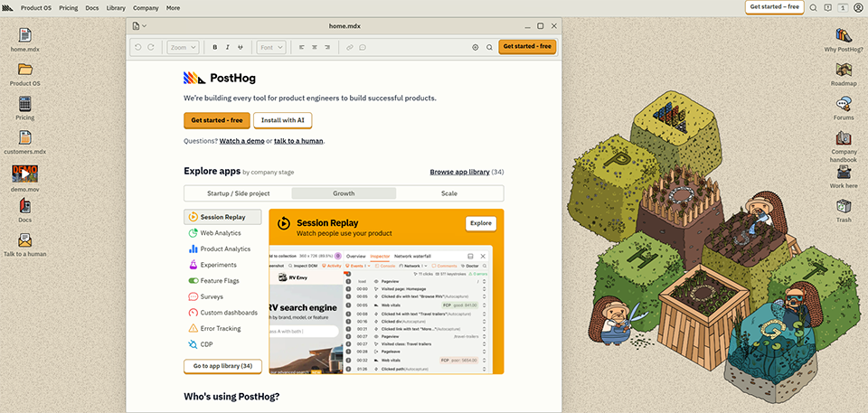Search within home.mdx using the toolbar magnifier
The image size is (868, 413).
pyautogui.click(x=489, y=48)
